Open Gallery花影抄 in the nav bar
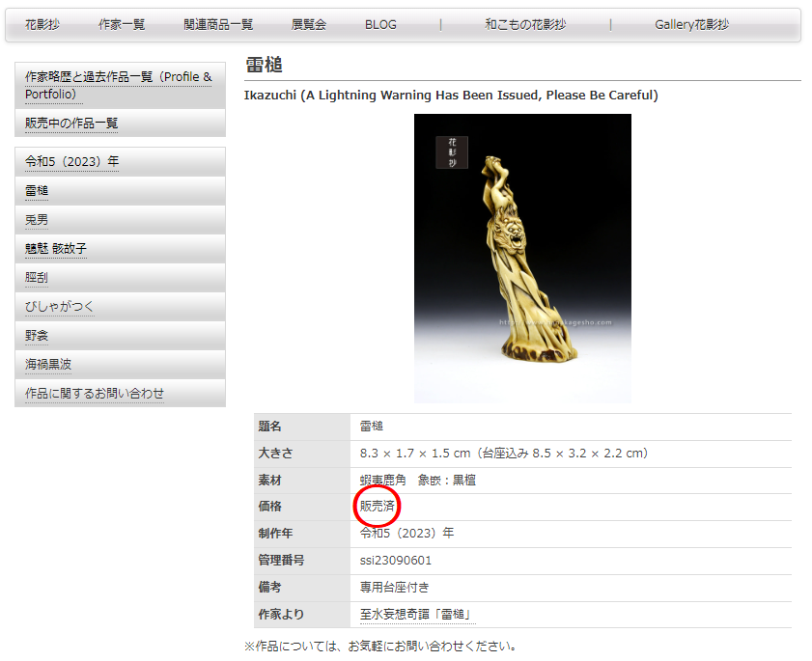 click(x=692, y=24)
